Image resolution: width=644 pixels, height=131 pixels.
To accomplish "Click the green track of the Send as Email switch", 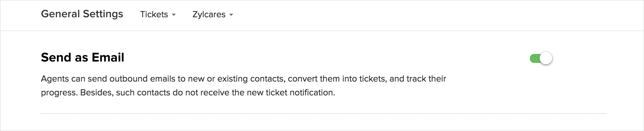I will pos(534,58).
